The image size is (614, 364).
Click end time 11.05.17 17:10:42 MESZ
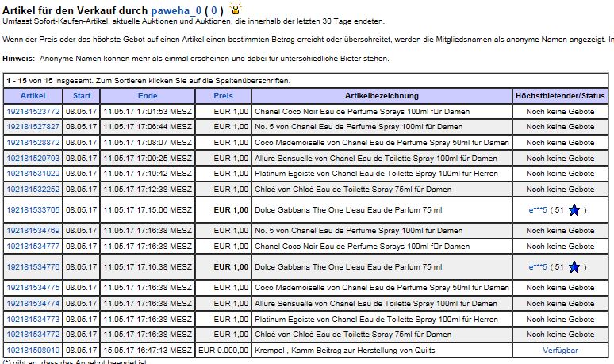[x=148, y=174]
